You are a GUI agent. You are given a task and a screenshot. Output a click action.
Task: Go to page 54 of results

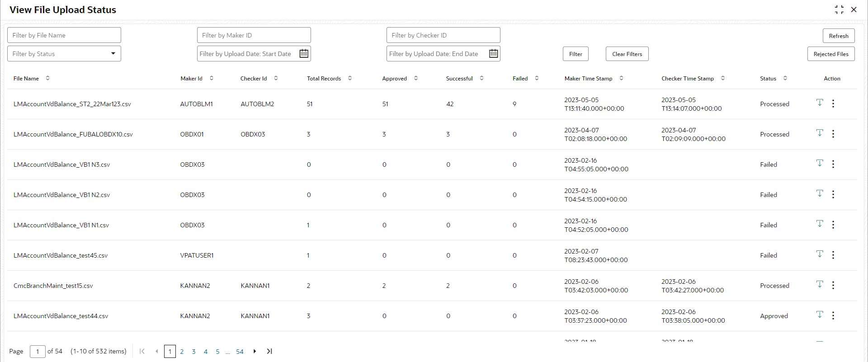click(240, 352)
